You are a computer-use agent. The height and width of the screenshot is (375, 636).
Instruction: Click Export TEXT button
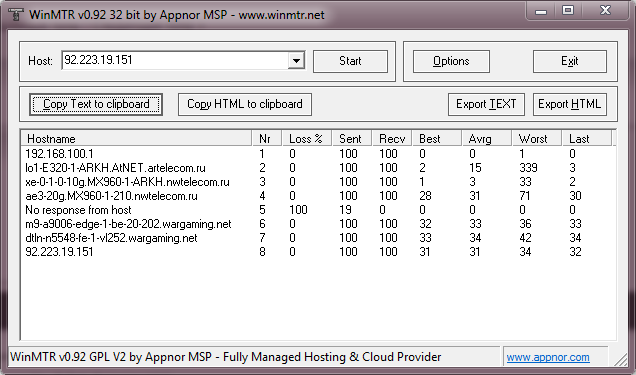tap(486, 104)
